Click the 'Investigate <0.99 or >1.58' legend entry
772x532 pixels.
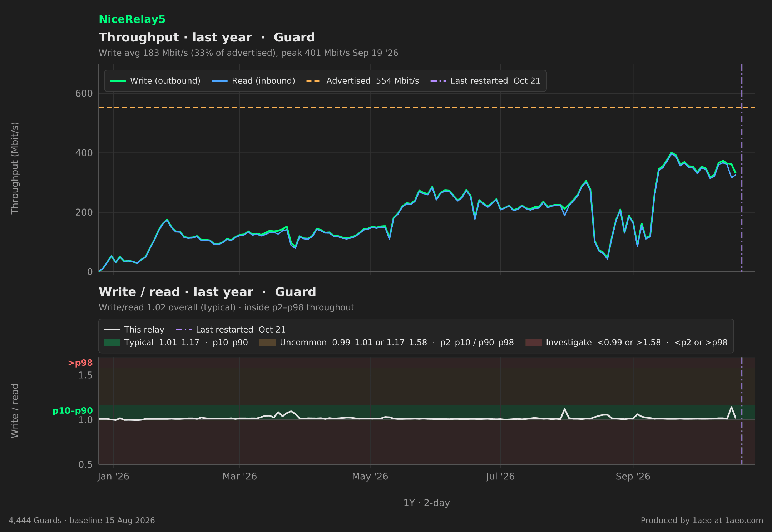626,343
